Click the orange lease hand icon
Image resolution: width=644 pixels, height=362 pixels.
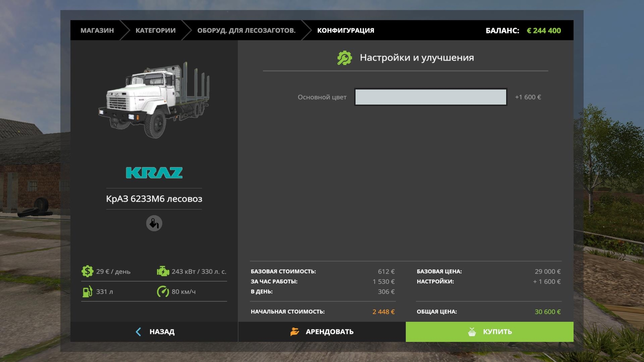click(294, 332)
